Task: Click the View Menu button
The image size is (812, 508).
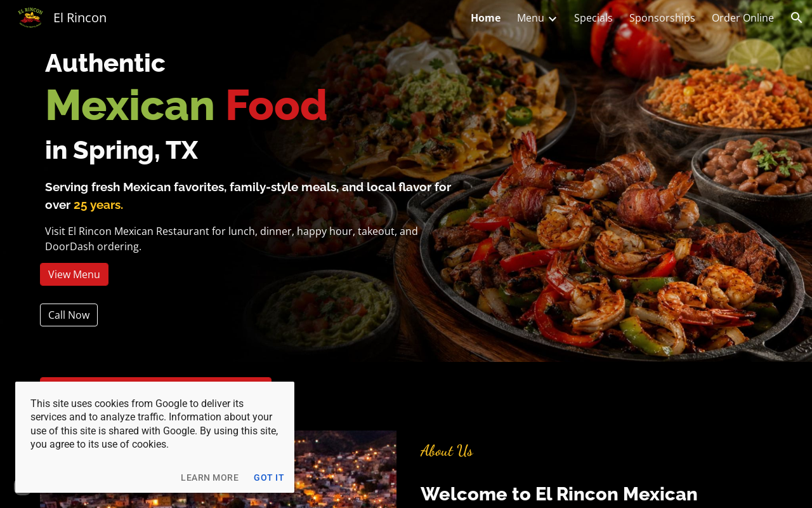Action: click(x=74, y=274)
